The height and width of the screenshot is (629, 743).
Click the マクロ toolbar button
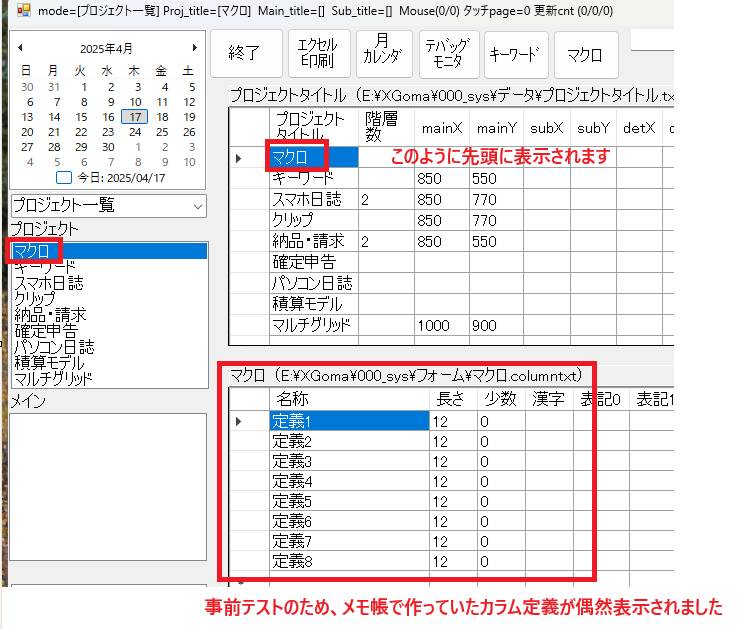pos(584,55)
